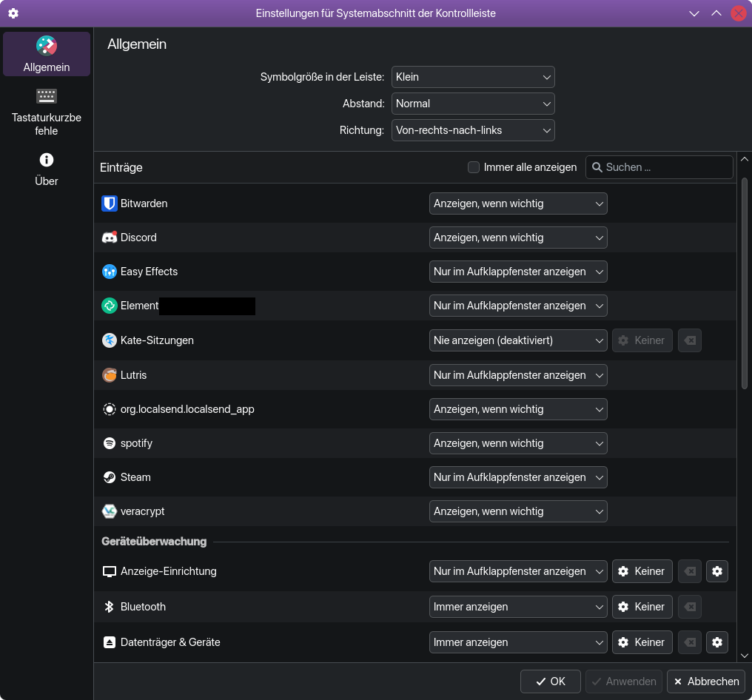Open the Über section

tap(47, 169)
